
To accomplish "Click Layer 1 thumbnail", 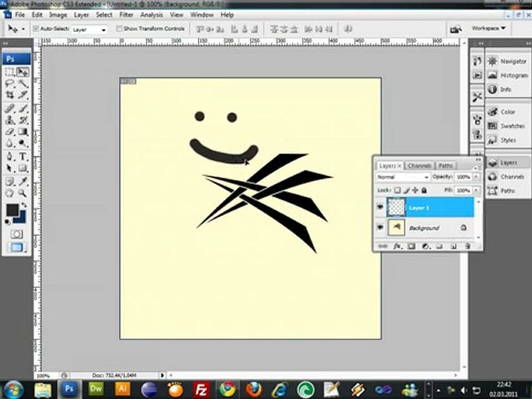I will point(396,207).
